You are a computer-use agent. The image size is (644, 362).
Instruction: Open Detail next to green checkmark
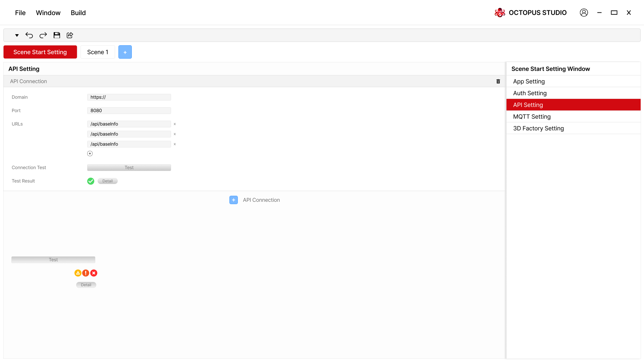pos(107,181)
